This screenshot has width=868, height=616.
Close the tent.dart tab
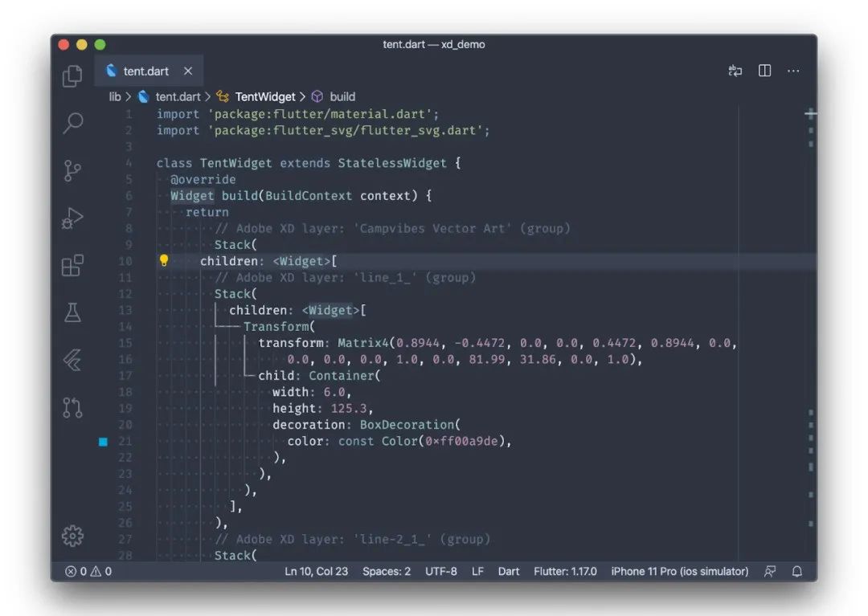tap(188, 71)
